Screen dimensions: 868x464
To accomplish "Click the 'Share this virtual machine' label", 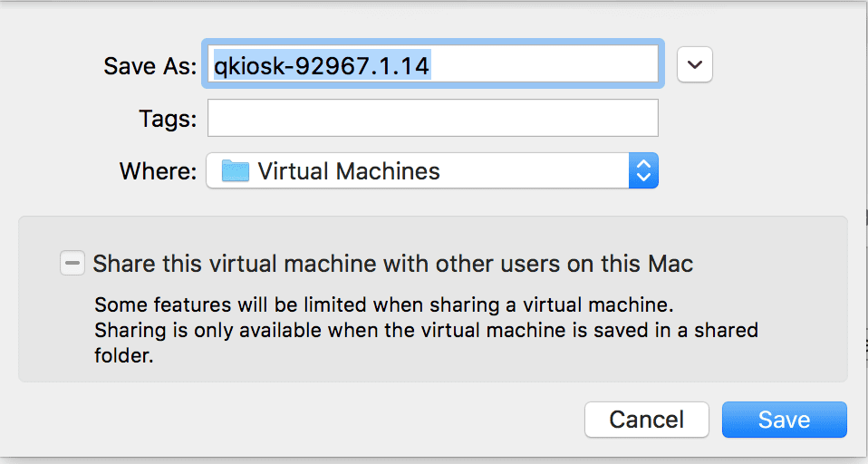I will click(392, 264).
